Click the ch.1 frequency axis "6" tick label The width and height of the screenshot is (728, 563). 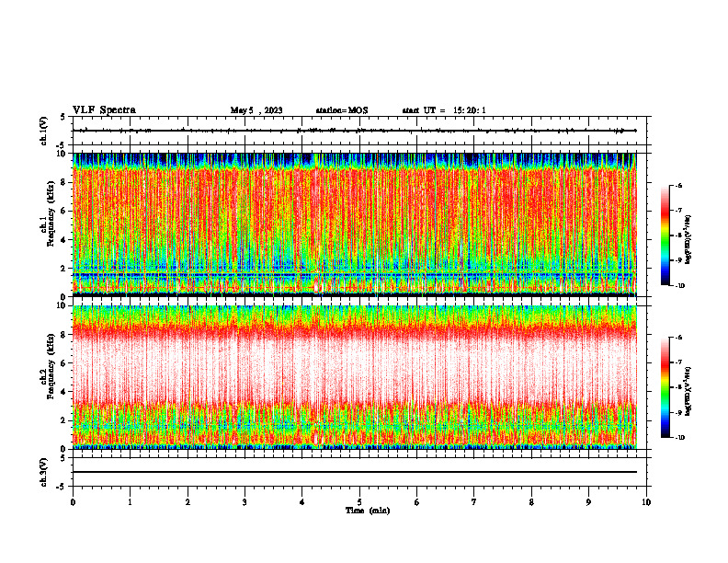point(63,211)
